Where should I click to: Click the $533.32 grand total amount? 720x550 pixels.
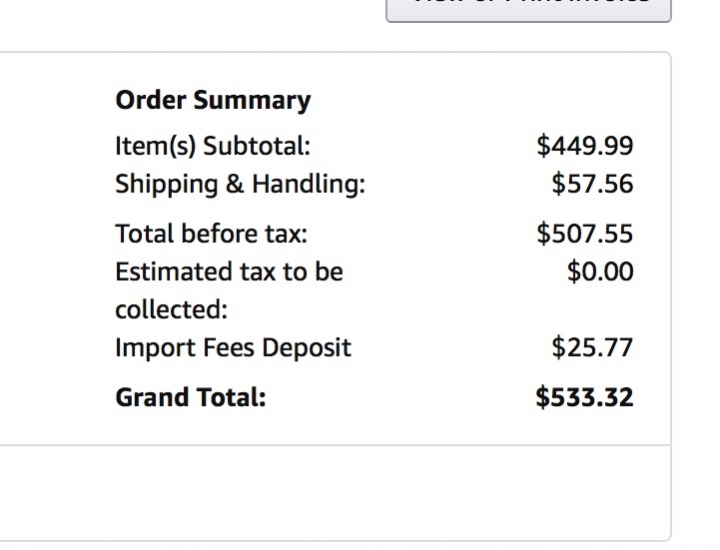click(x=585, y=397)
